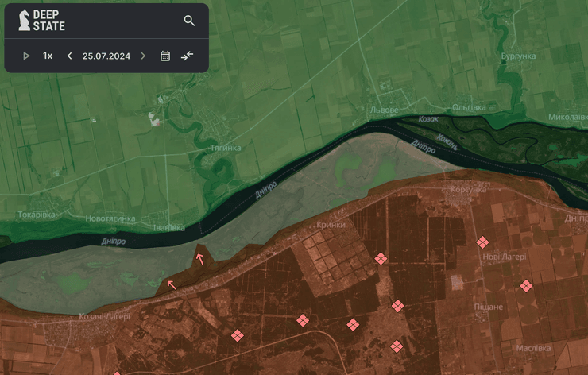Click the attack arrow nearest Козачі Лагері
This screenshot has width=588, height=375.
pyautogui.click(x=172, y=284)
